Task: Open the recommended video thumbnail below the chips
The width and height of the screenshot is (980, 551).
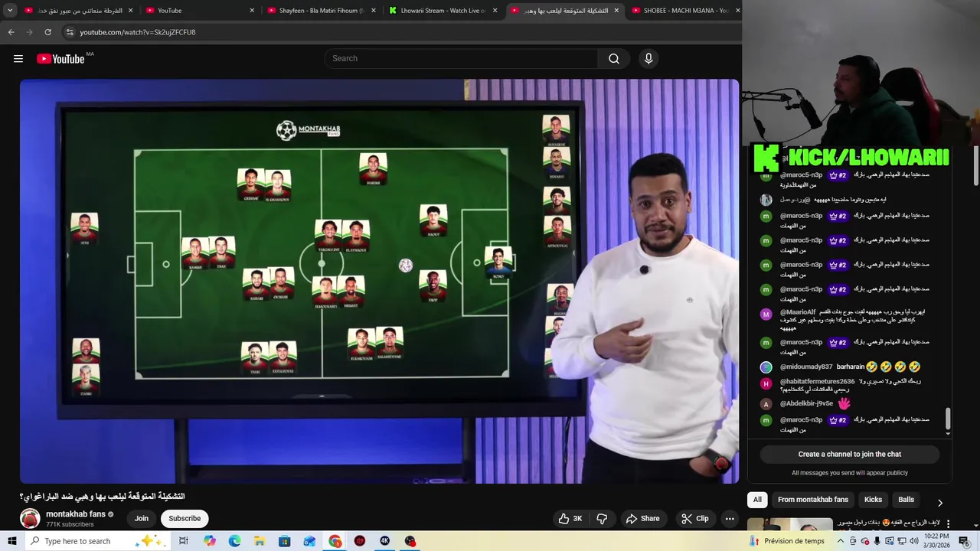Action: (x=790, y=525)
